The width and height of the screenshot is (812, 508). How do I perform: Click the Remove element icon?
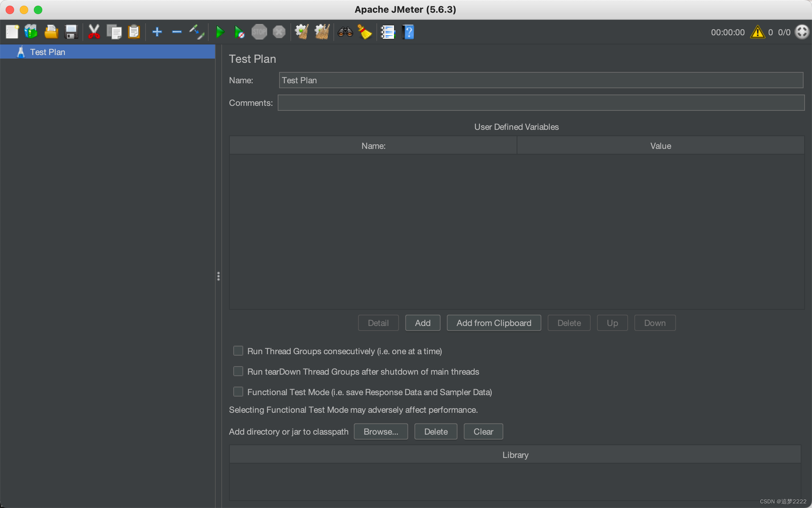pyautogui.click(x=177, y=32)
